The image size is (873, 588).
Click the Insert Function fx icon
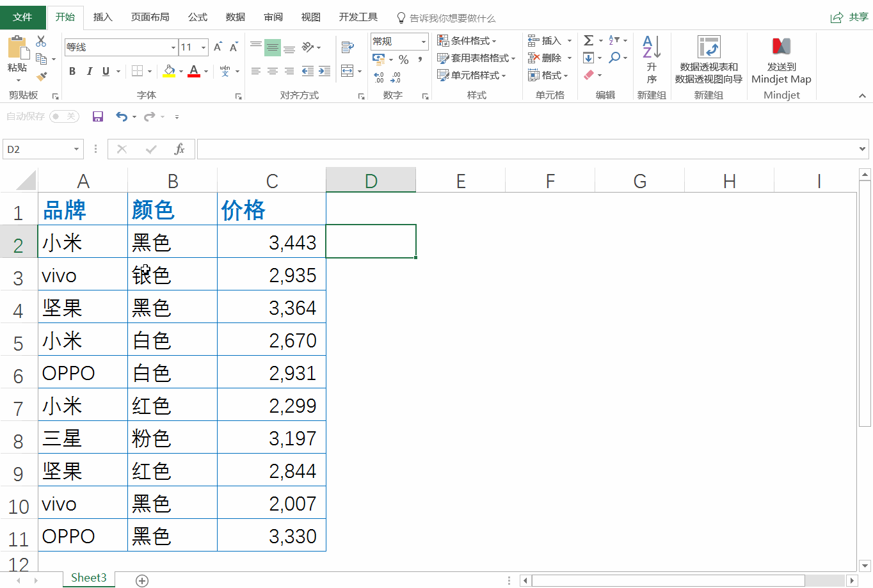click(179, 149)
